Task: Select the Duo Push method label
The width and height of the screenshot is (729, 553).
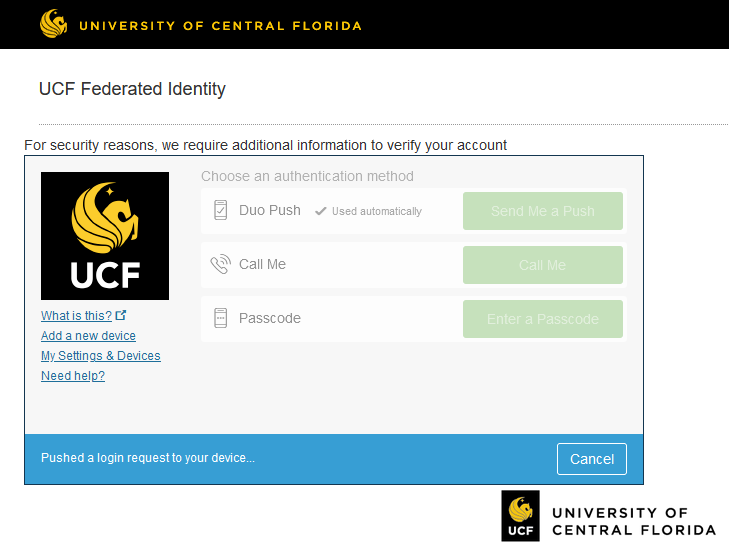Action: [x=270, y=210]
